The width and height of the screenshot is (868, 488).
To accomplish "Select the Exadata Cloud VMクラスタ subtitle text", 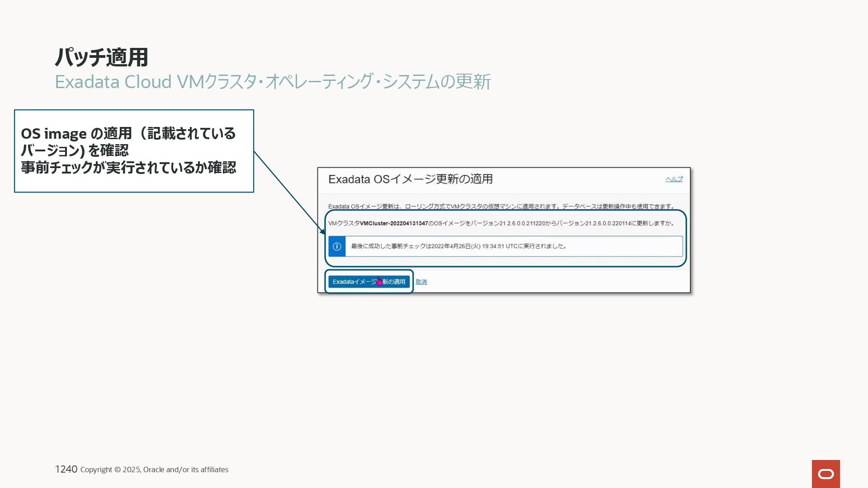I will coord(272,82).
